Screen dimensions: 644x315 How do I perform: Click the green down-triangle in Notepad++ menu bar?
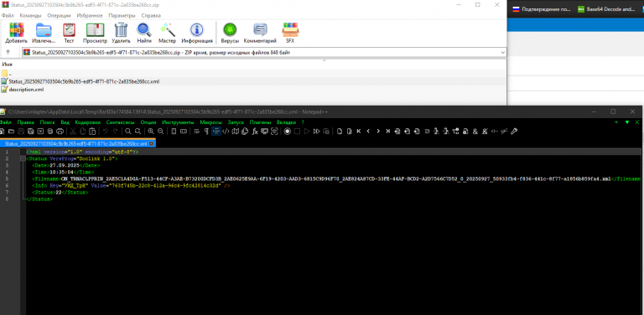(627, 122)
